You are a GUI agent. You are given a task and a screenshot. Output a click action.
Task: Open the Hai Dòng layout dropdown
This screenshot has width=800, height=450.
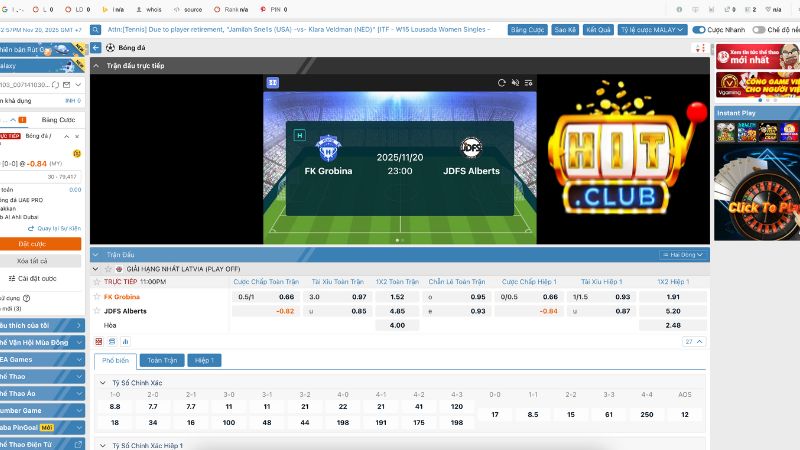tap(683, 255)
